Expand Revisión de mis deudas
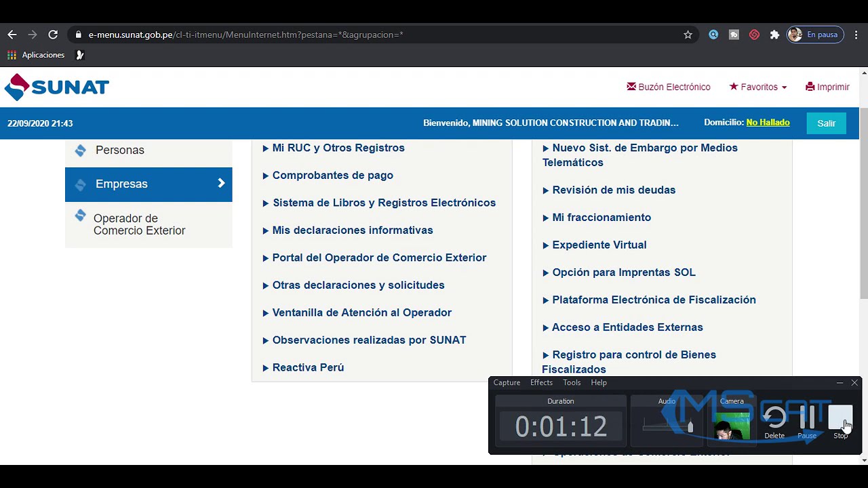 tap(609, 190)
